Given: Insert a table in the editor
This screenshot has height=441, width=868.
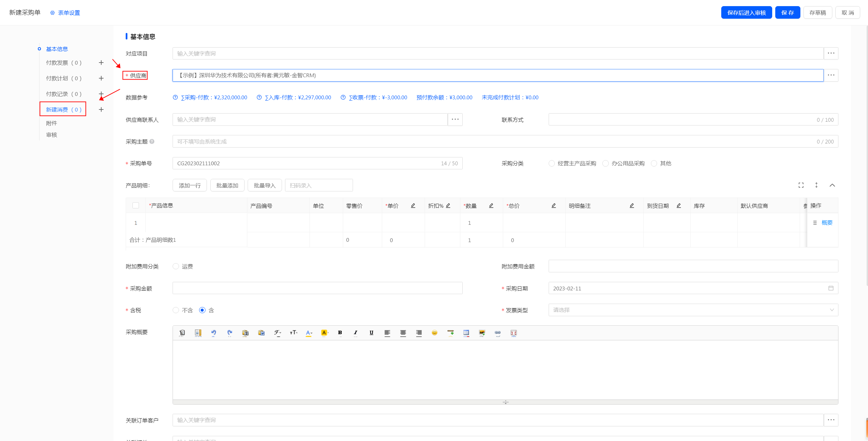Looking at the screenshot, I should coord(466,333).
